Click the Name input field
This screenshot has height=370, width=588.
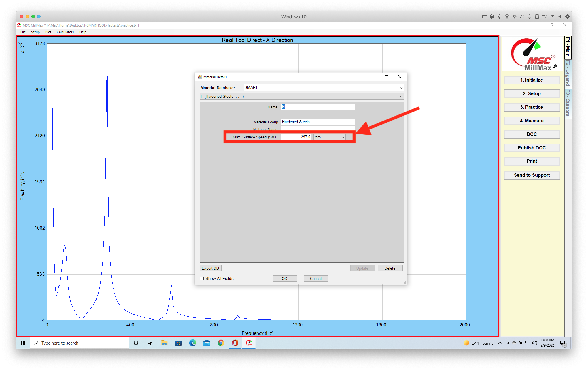point(318,107)
